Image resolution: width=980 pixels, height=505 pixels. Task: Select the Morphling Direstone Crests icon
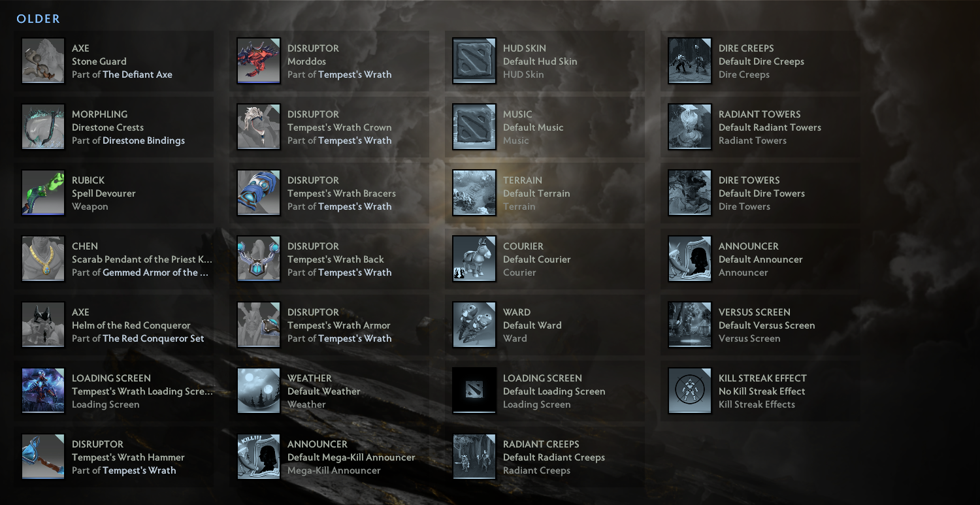pos(43,127)
